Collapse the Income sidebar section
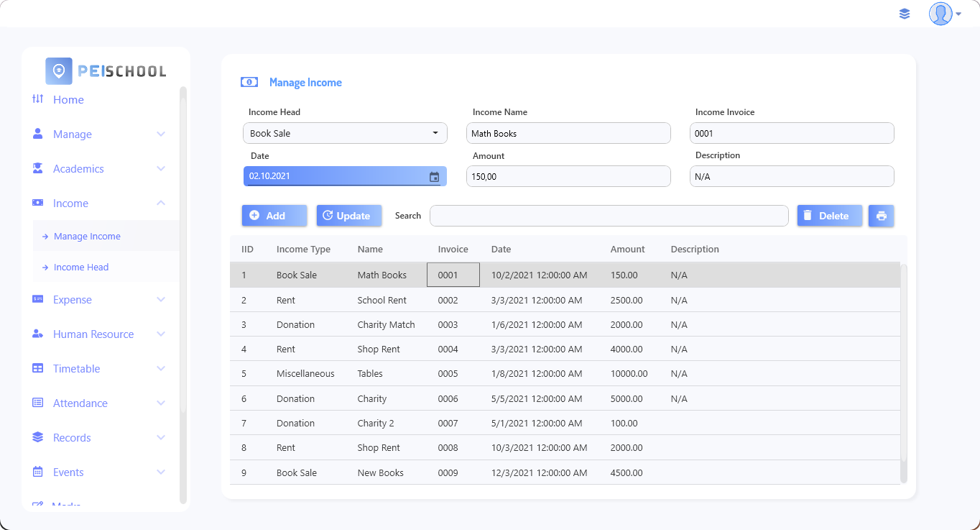The image size is (980, 530). coord(161,203)
